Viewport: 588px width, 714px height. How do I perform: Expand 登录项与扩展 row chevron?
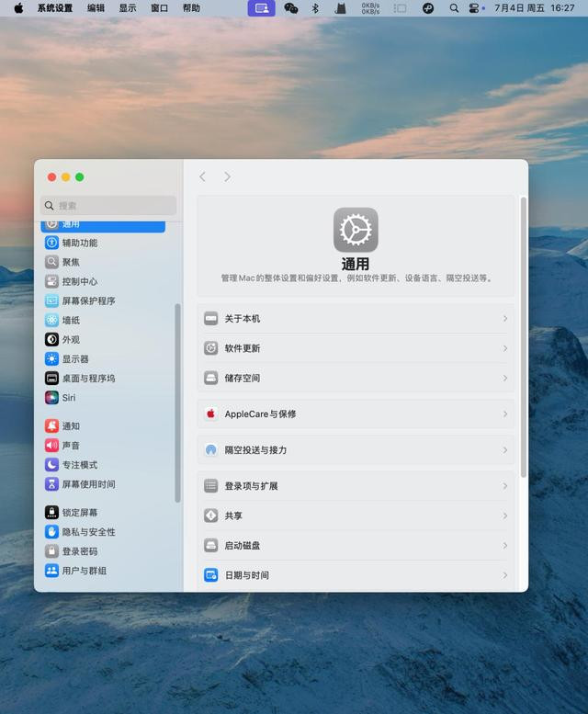[505, 486]
